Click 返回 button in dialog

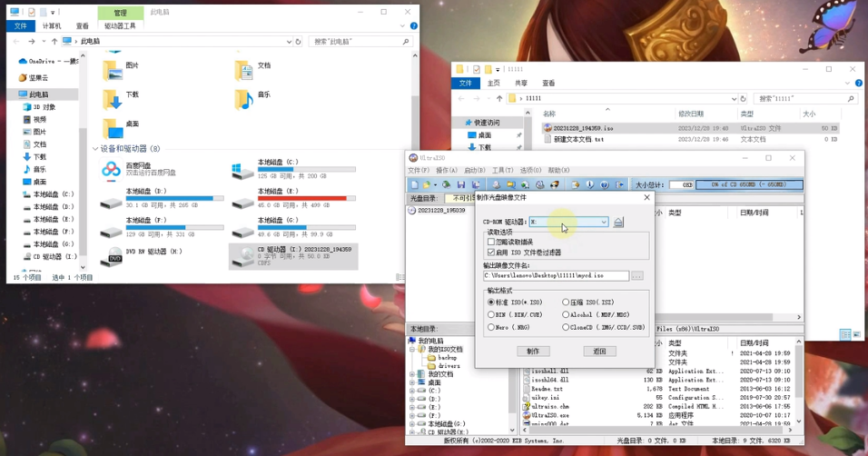(599, 352)
